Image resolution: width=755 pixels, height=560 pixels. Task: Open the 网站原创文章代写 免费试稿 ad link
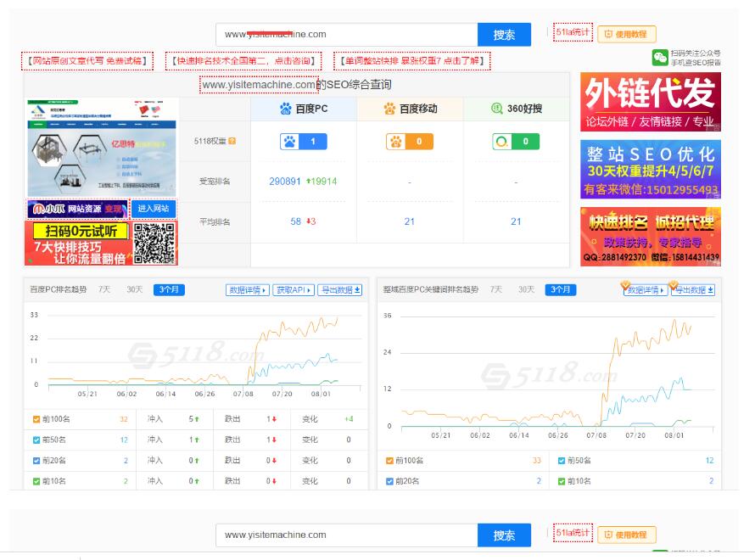[x=87, y=61]
